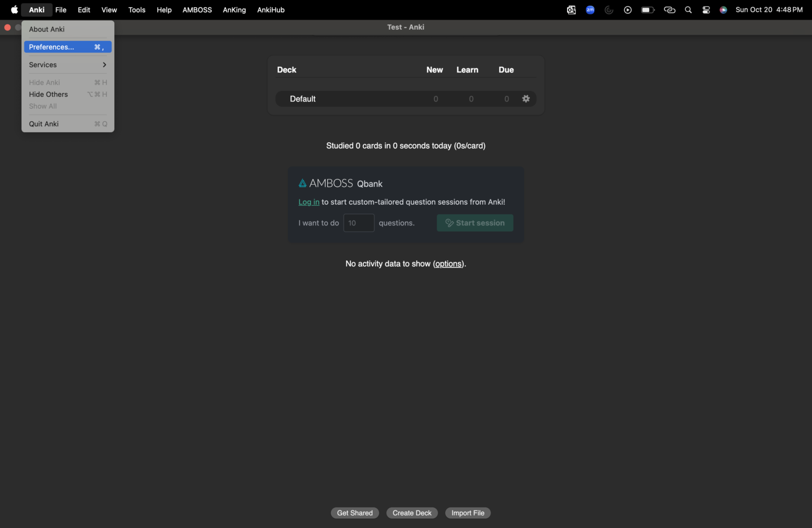The image size is (812, 528).
Task: Follow the AMBOSS Log in link
Action: click(x=309, y=202)
